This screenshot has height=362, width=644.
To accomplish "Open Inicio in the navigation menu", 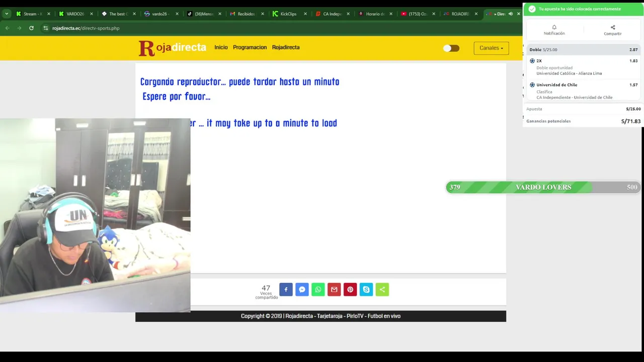I will coord(221,47).
